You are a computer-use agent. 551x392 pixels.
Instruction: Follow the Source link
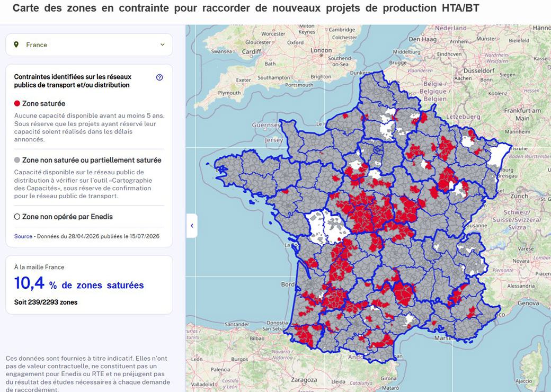click(23, 236)
